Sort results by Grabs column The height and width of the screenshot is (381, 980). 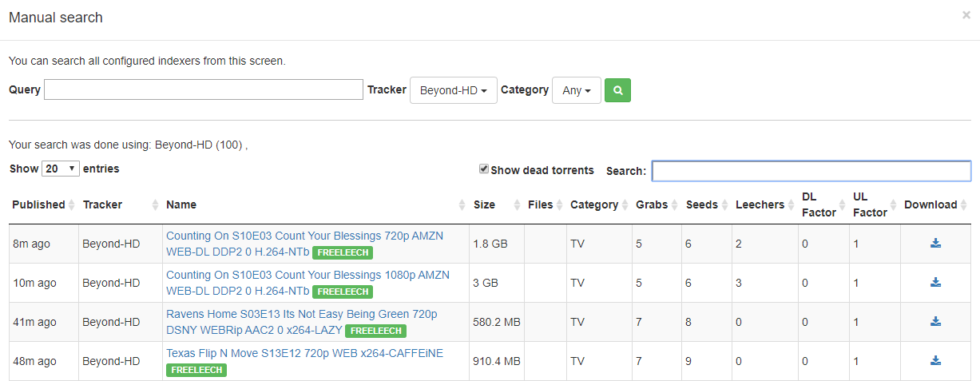[657, 205]
